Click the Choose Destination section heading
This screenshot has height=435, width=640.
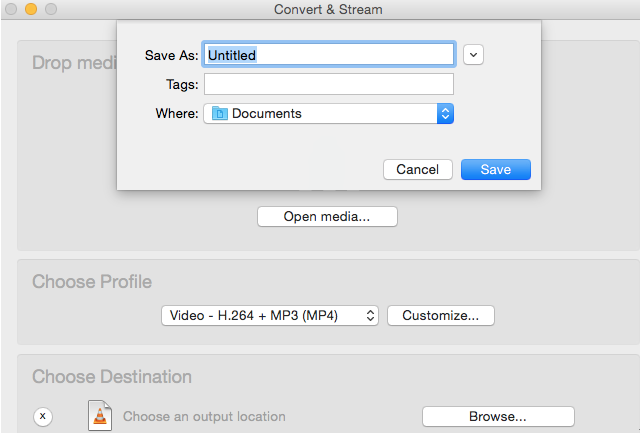point(112,377)
